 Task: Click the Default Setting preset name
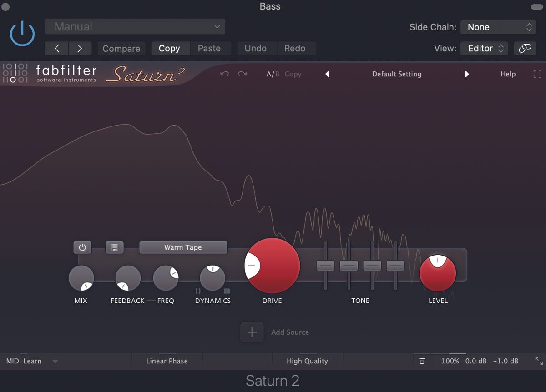(397, 74)
